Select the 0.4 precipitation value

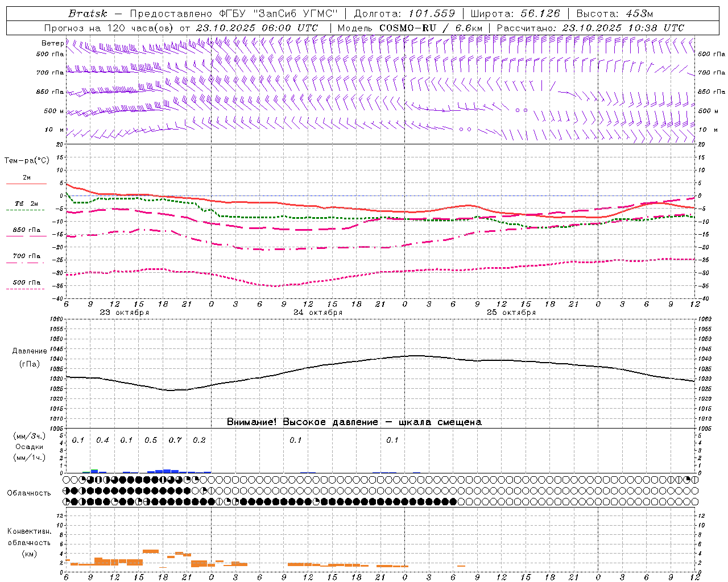tap(102, 440)
